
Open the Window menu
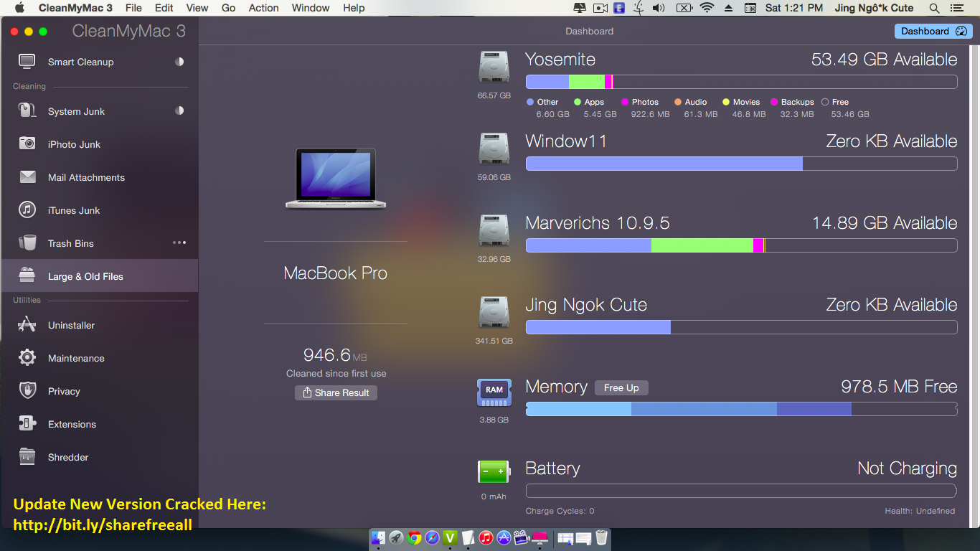[x=310, y=8]
